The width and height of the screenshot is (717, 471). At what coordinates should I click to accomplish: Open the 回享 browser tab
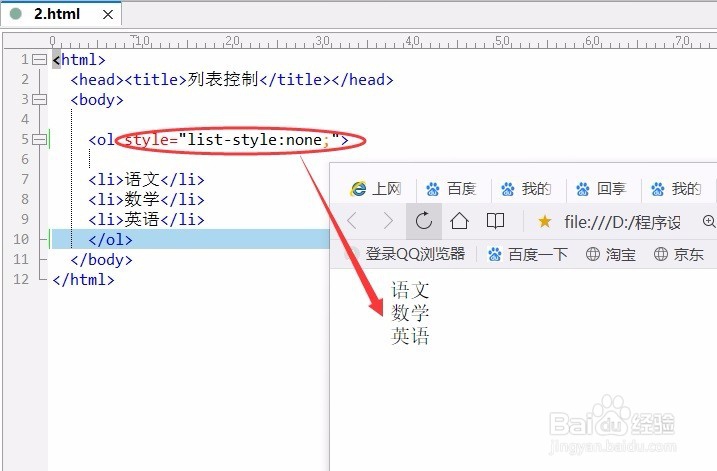600,188
